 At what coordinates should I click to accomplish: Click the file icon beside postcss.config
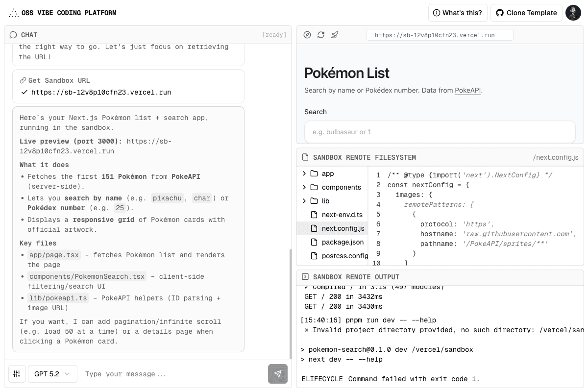coord(314,256)
